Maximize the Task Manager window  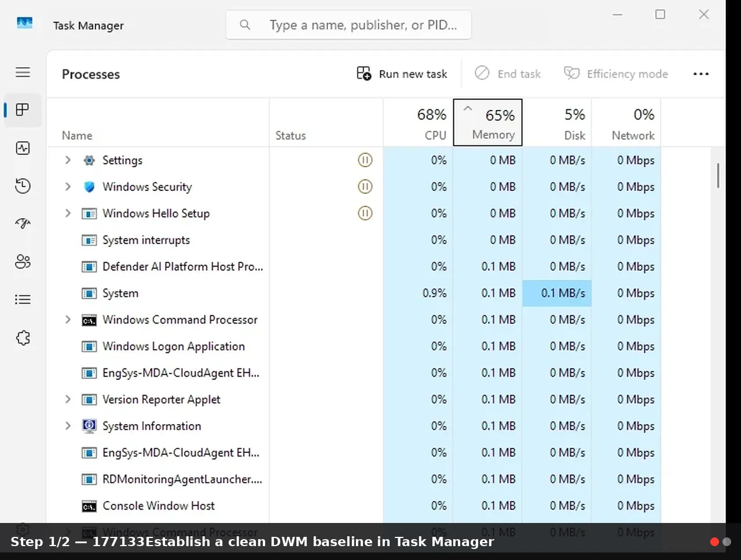[x=660, y=14]
